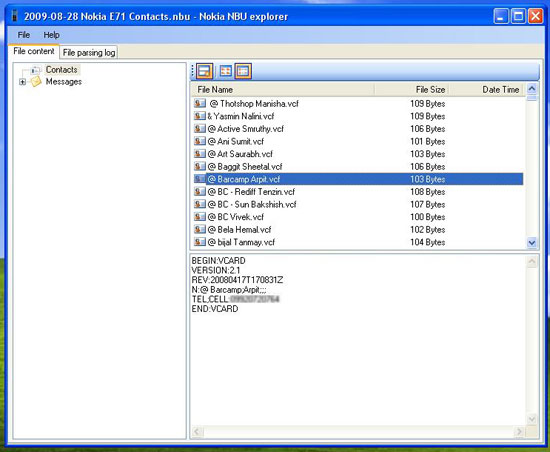Open the Help menu

(51, 35)
